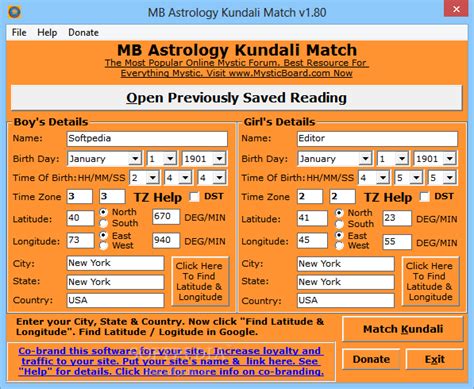
Task: Click the girl's City field
Action: pos(346,264)
